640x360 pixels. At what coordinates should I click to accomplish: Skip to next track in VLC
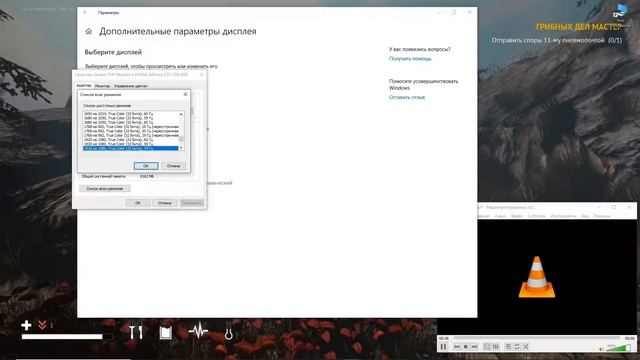tap(474, 347)
